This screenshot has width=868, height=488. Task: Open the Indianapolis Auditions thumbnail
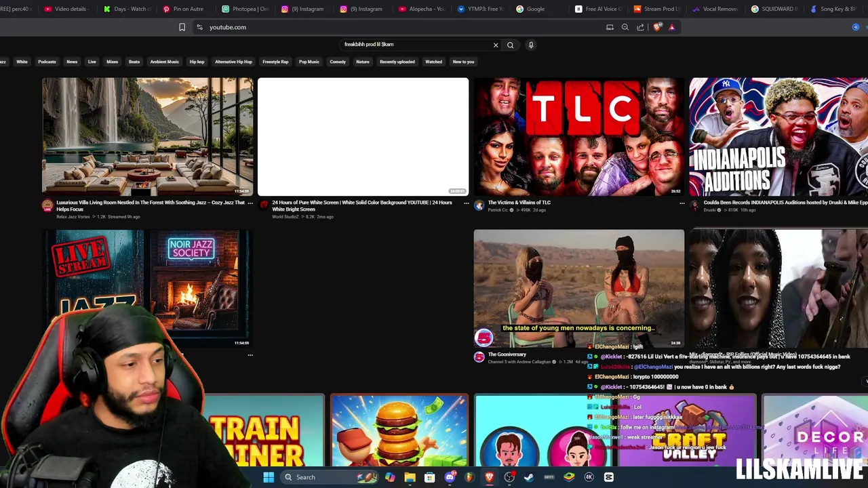click(x=778, y=136)
